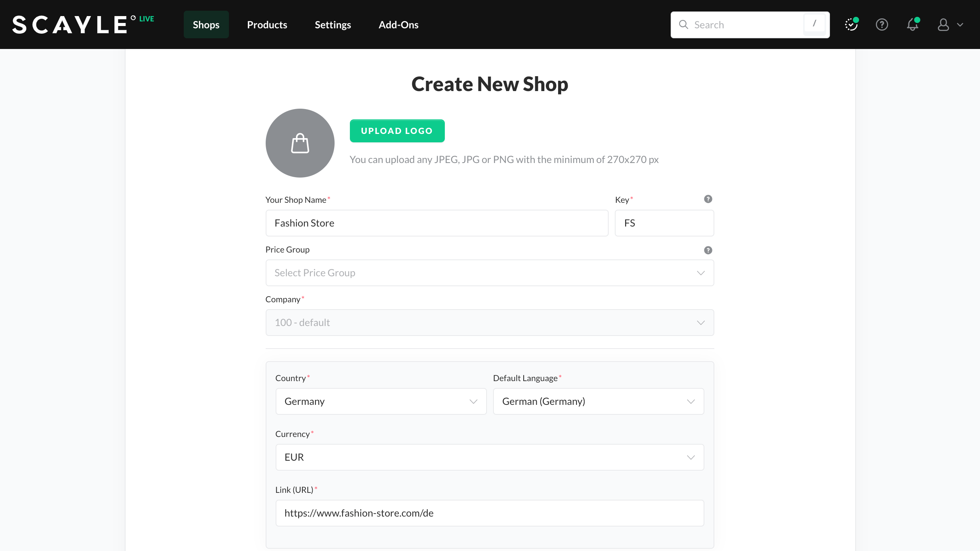Open the Default Language dropdown
The image size is (980, 551).
click(x=598, y=401)
